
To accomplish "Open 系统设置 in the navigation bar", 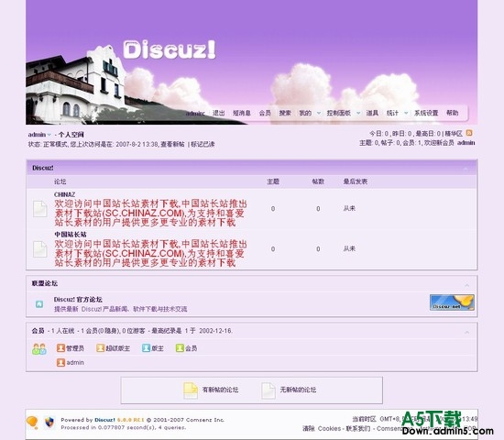I will [x=426, y=113].
